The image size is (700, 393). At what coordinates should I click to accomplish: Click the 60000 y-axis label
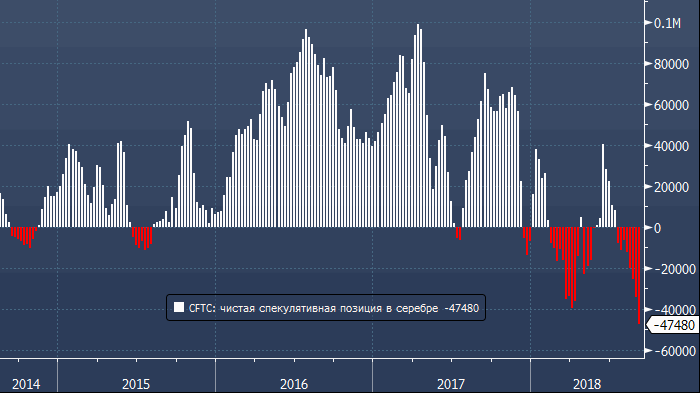point(671,105)
